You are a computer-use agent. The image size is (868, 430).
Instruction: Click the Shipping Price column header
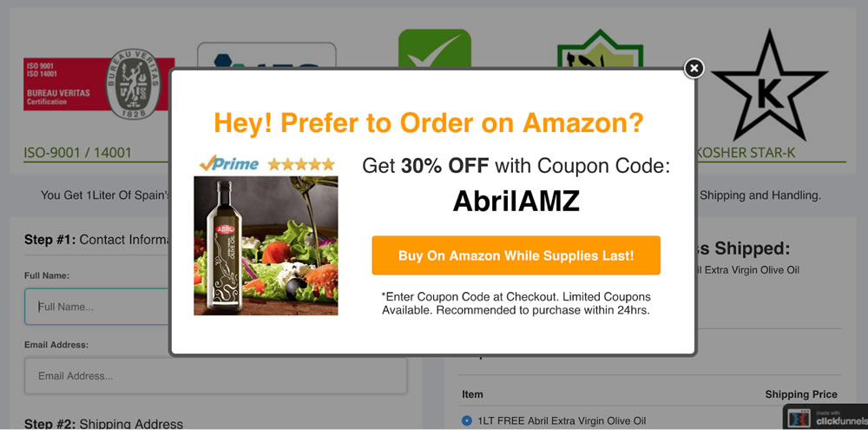coord(800,394)
